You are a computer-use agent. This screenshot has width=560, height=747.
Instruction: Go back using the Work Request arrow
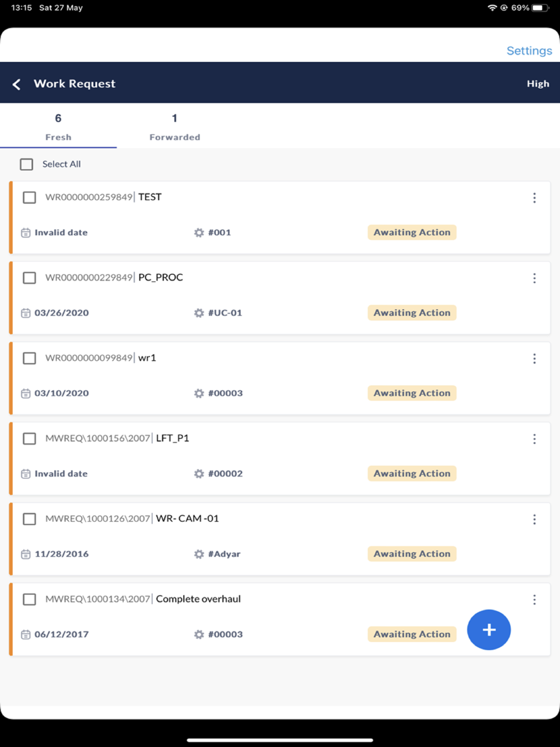click(17, 84)
